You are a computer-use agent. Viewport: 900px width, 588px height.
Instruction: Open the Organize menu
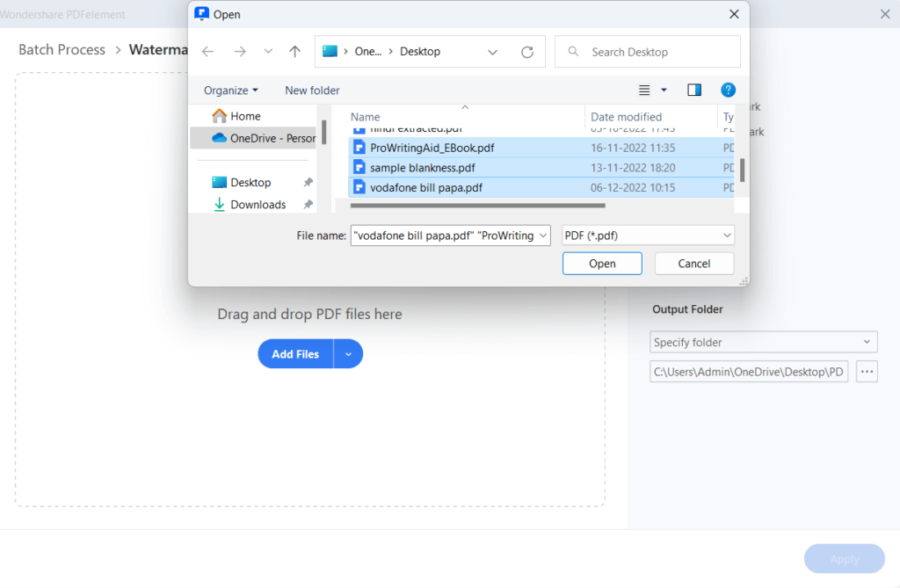231,91
